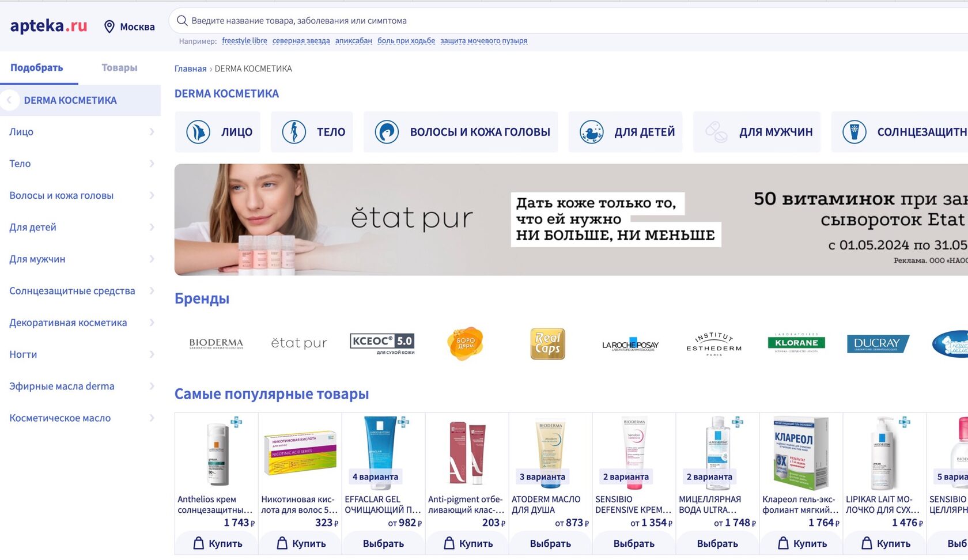The image size is (968, 560).
Task: Open the Ducray brand logo
Action: [878, 343]
